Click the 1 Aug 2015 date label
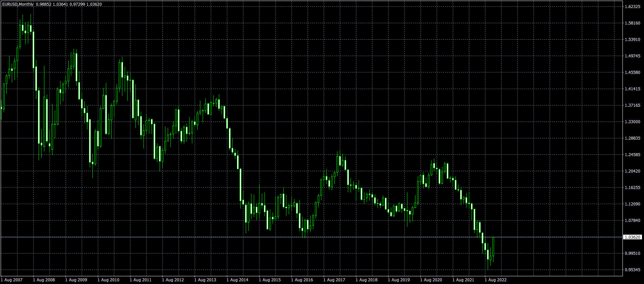Viewport: 644px width, 284px height. click(x=270, y=280)
